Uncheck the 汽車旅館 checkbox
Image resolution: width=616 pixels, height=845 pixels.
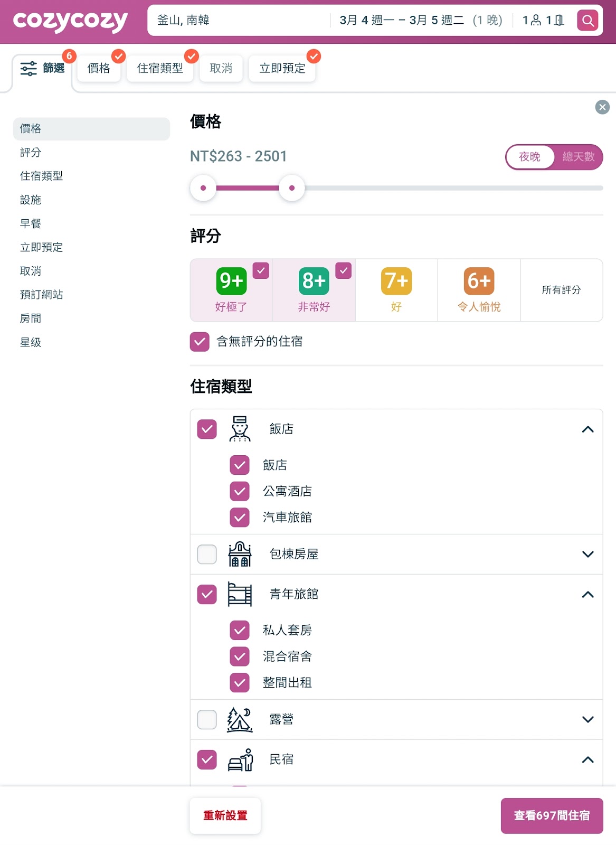[x=240, y=518]
